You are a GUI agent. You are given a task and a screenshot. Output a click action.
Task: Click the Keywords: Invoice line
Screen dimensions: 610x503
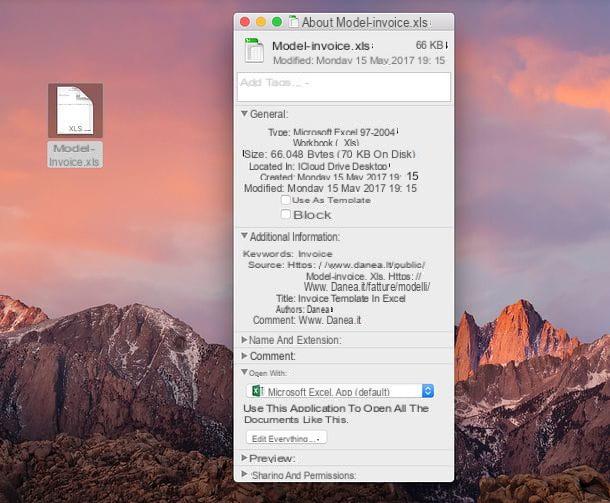coord(287,254)
